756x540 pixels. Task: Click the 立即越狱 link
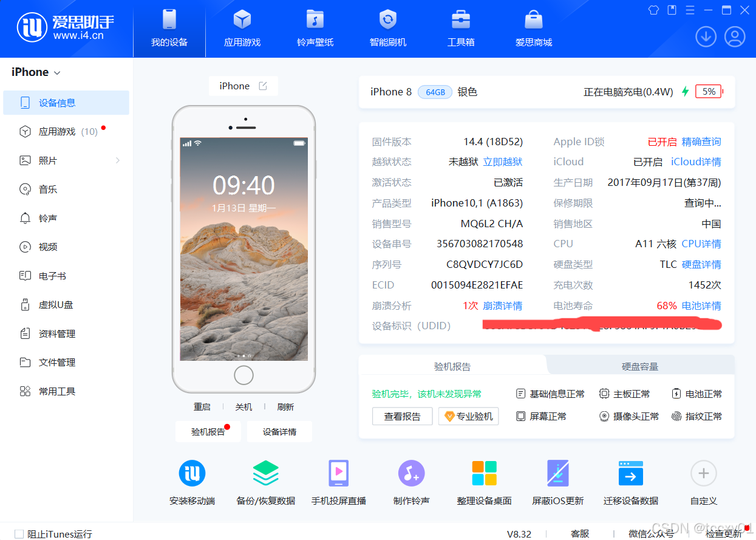tap(503, 162)
